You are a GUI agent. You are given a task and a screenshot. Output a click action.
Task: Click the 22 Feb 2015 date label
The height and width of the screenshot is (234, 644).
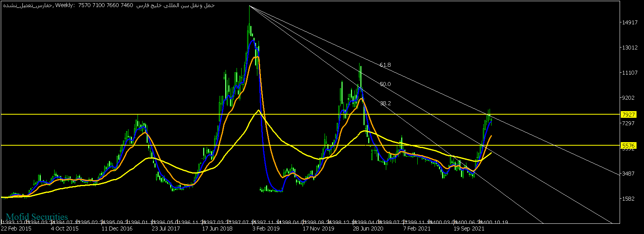tap(16, 229)
